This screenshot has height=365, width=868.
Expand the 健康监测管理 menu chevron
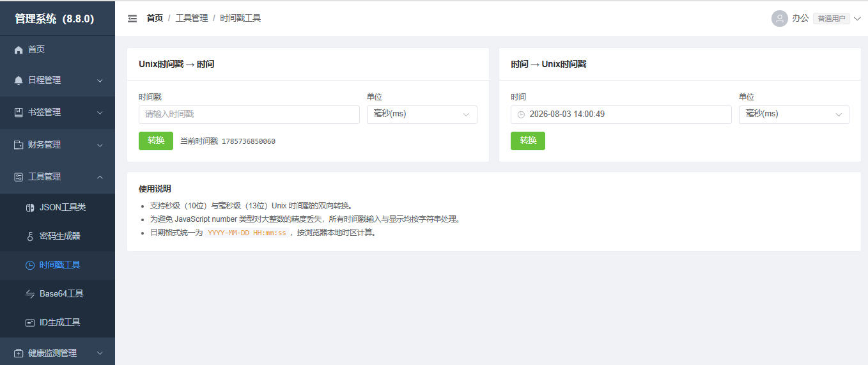point(100,353)
